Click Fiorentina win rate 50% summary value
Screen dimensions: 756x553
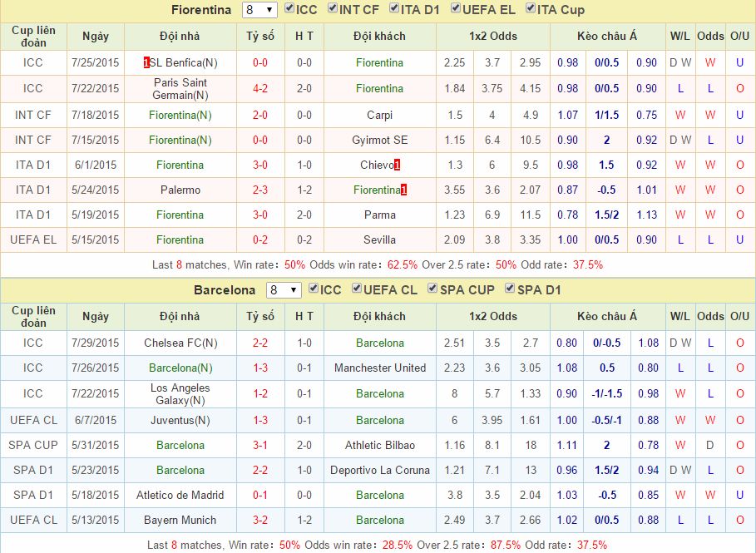[x=294, y=264]
